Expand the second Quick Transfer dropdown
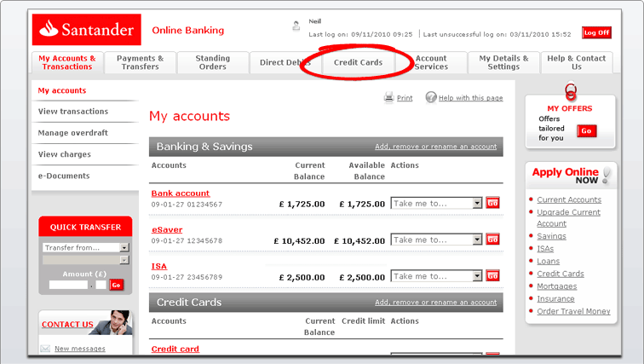The width and height of the screenshot is (644, 364). tap(85, 260)
